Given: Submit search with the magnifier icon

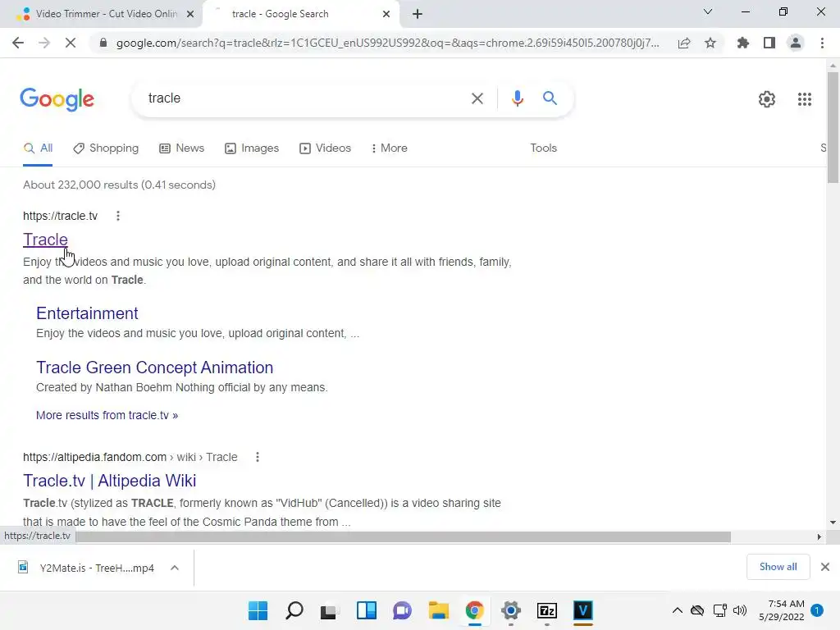Looking at the screenshot, I should 550,98.
